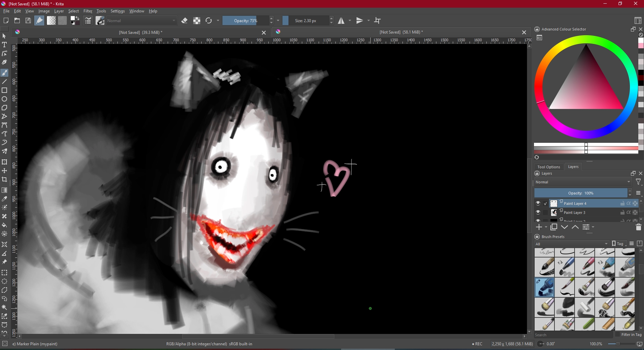This screenshot has height=350, width=644.
Task: Open the File menu
Action: [x=6, y=11]
